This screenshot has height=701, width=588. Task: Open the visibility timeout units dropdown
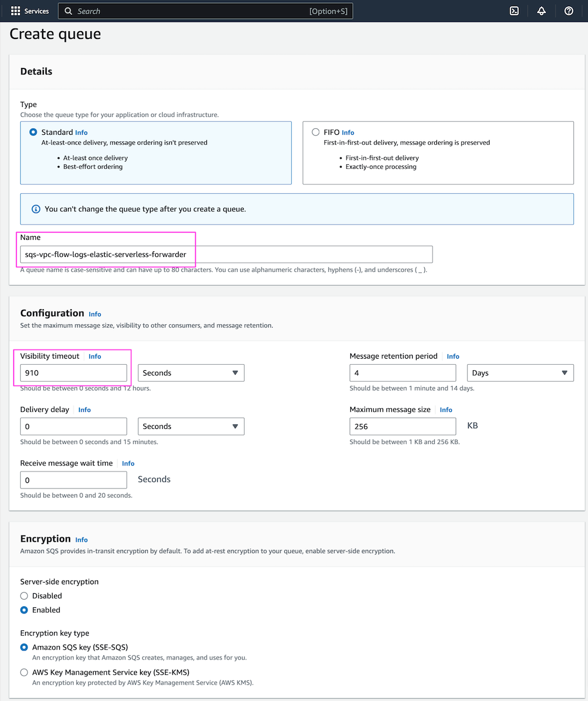tap(191, 372)
